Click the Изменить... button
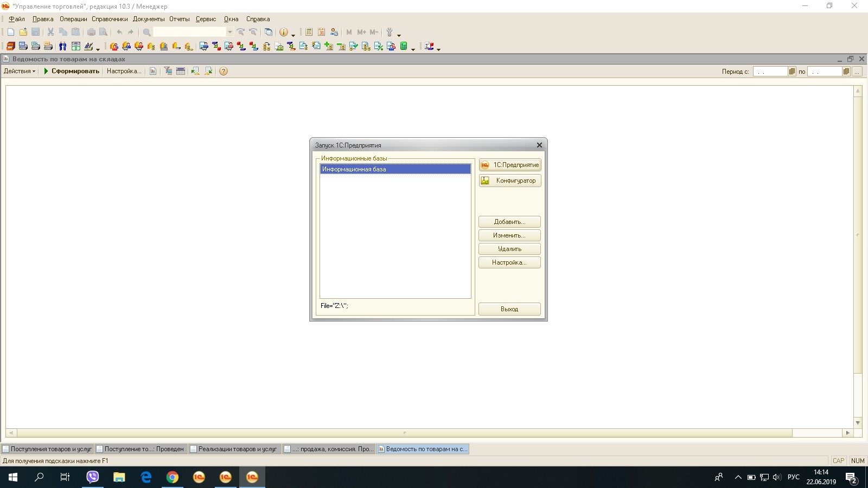 509,235
